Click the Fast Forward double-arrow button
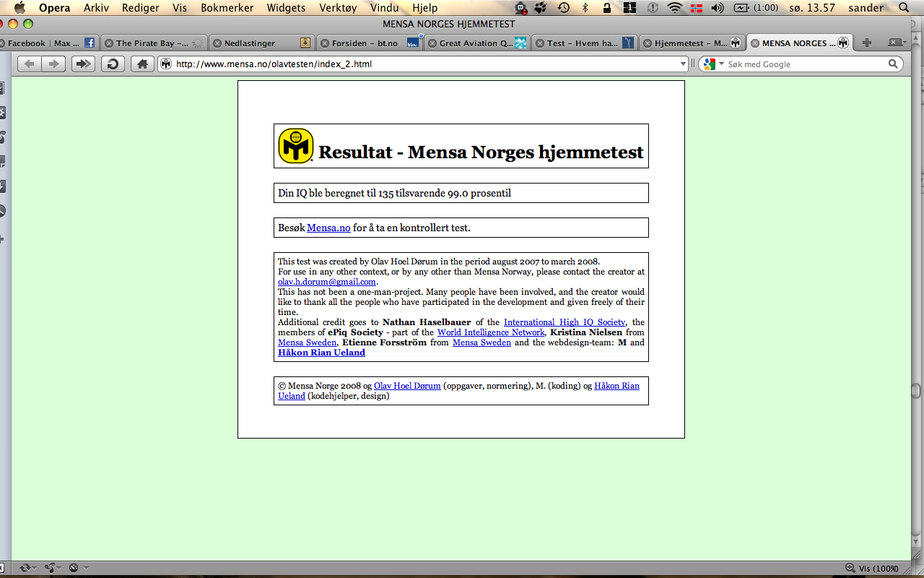 [84, 64]
